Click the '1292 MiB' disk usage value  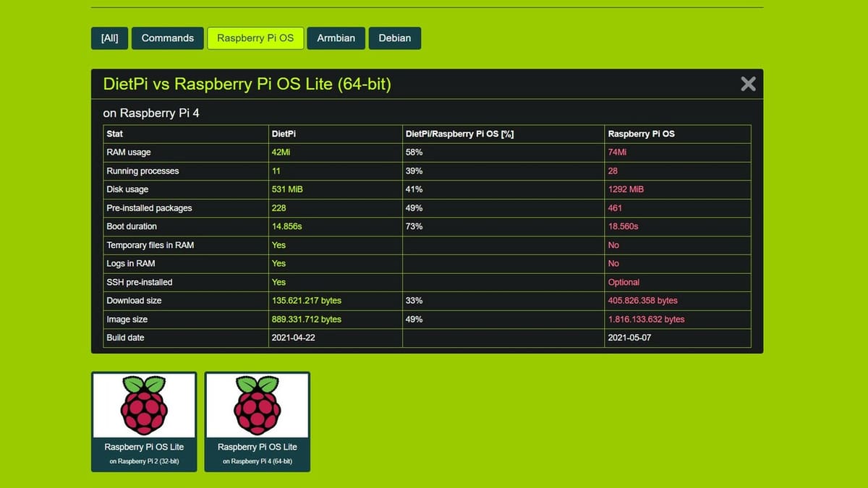point(626,189)
